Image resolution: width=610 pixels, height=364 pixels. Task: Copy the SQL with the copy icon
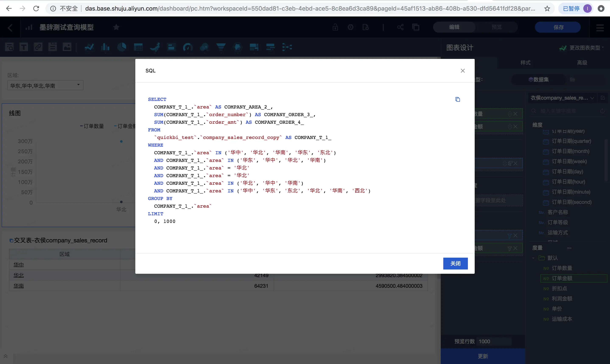(x=457, y=99)
